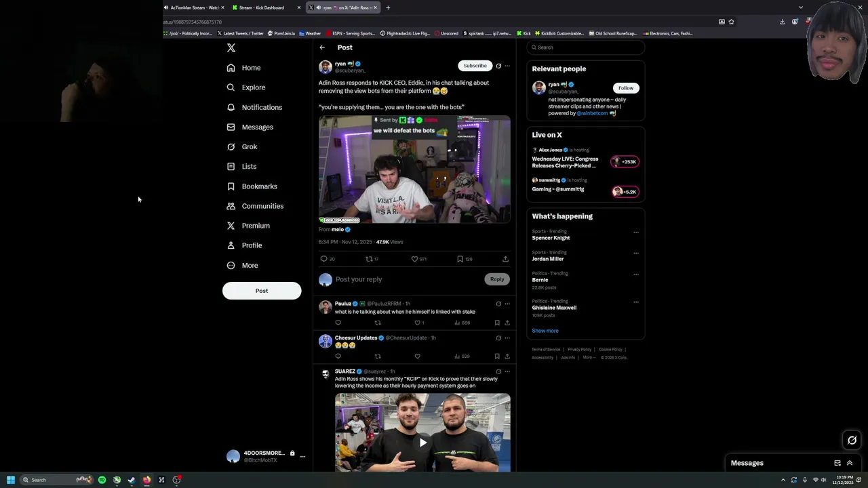Click Show more under What's happening
The width and height of the screenshot is (868, 488).
545,331
